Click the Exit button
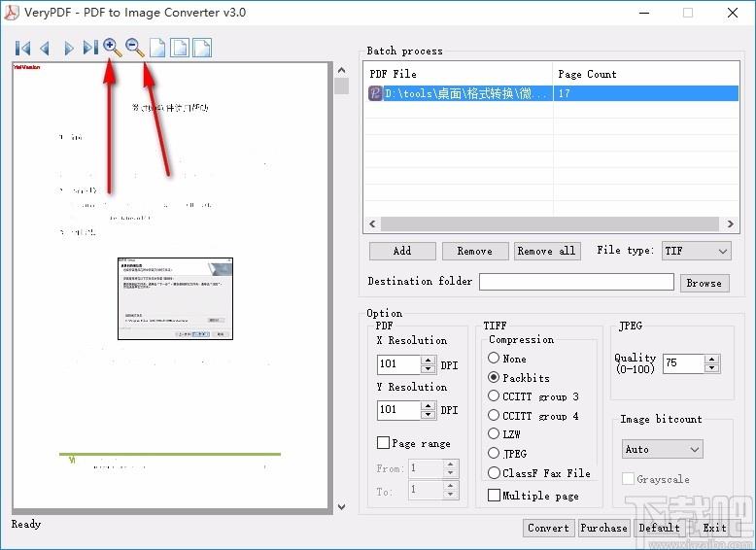Image resolution: width=756 pixels, height=550 pixels. tap(714, 528)
